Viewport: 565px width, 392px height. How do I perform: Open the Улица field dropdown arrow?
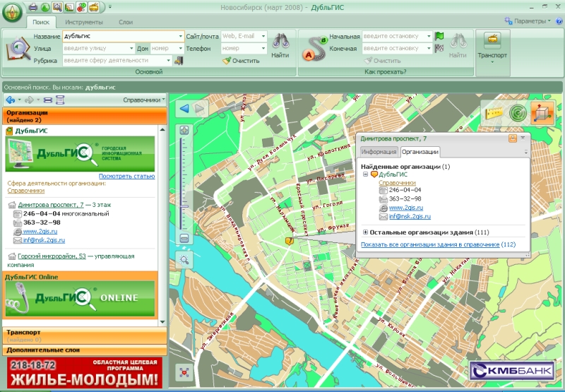[x=131, y=48]
